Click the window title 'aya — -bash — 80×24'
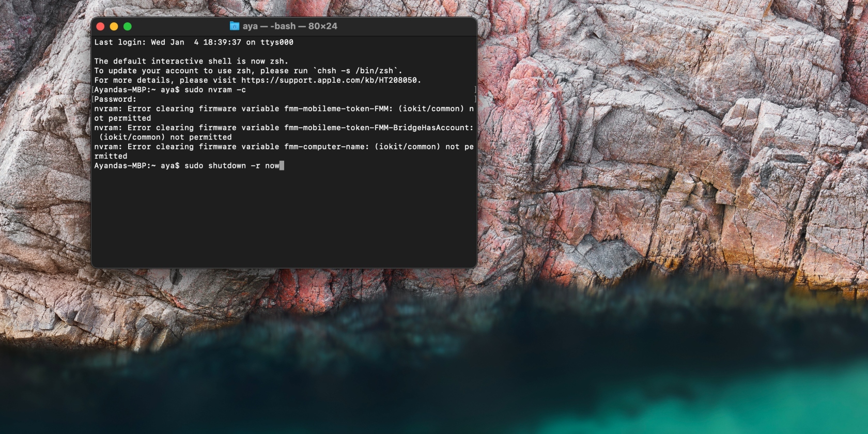Screen dimensions: 868x434 tap(290, 26)
